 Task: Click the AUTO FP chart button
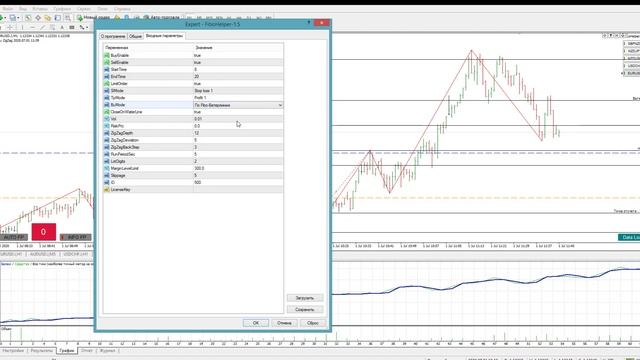click(x=14, y=237)
